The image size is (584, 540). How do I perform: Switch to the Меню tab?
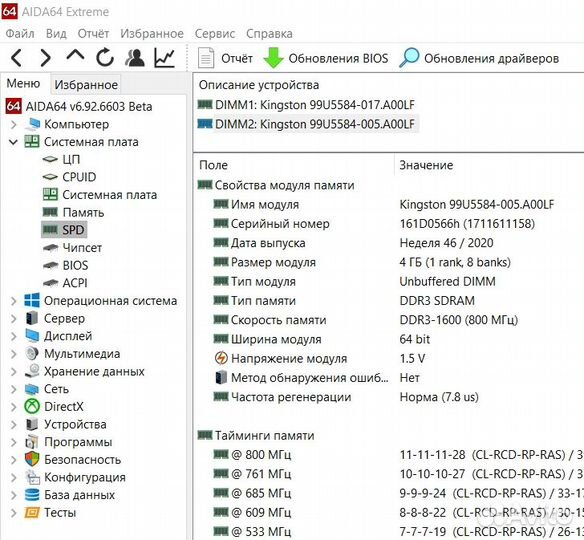23,83
